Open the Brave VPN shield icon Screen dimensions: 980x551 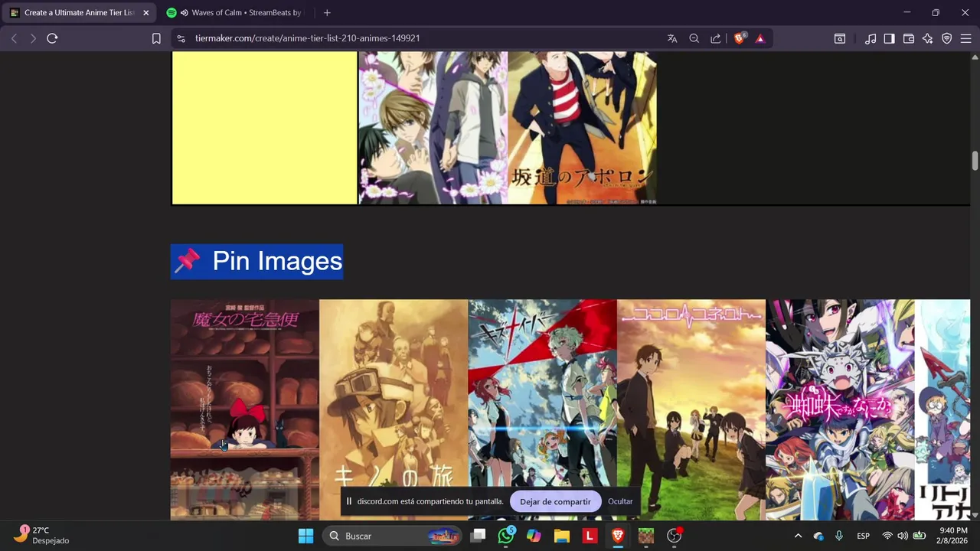point(947,38)
